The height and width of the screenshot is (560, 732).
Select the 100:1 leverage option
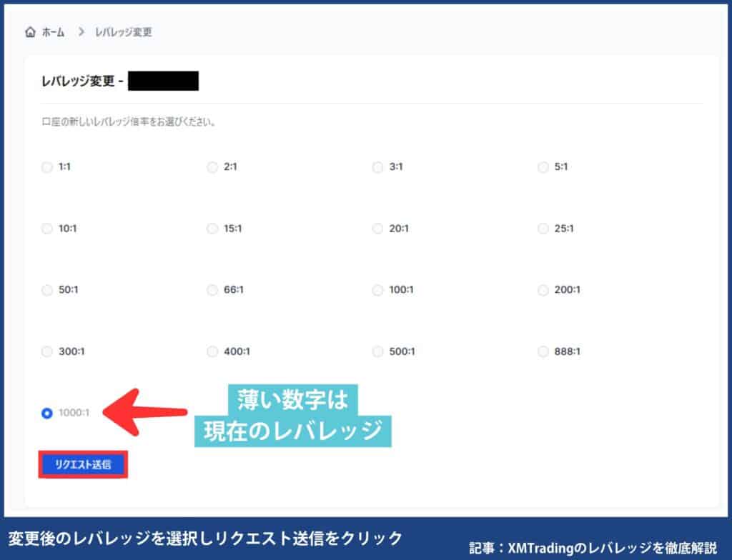377,290
